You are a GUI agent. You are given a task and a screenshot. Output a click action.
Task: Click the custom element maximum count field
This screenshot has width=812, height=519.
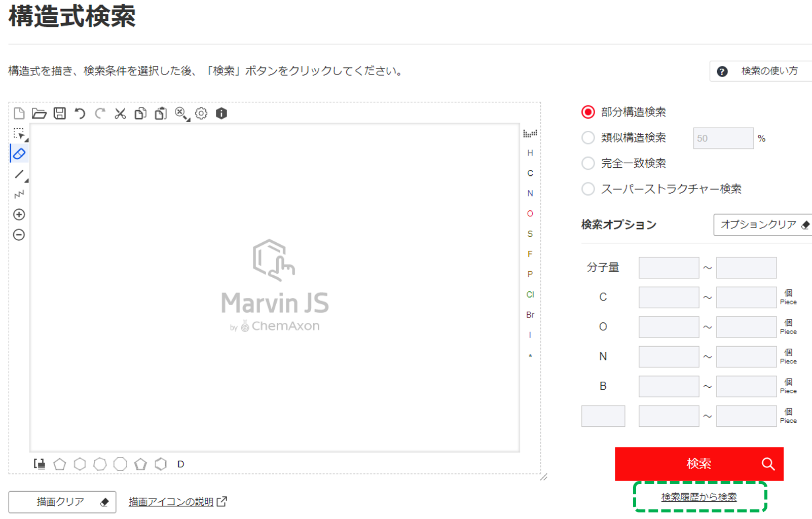(747, 416)
